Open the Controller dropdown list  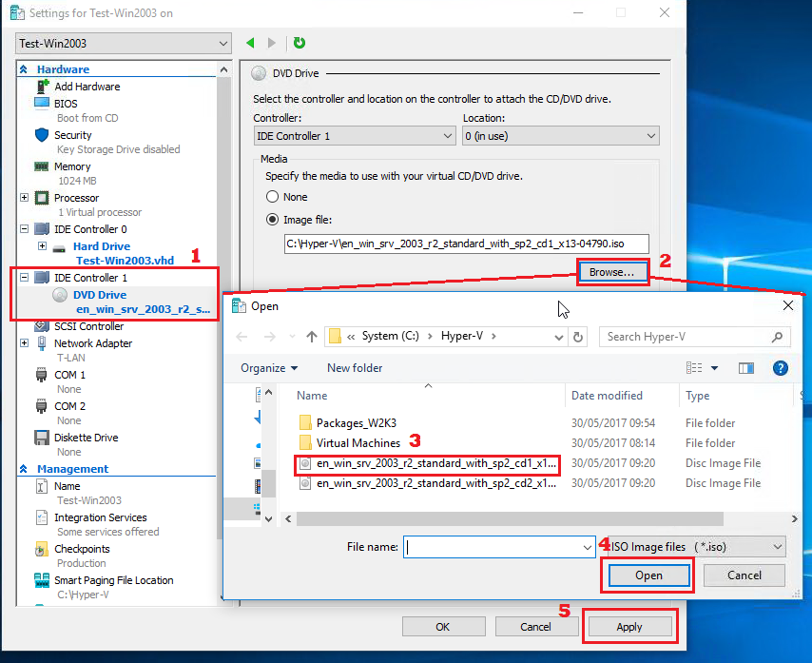coord(354,136)
